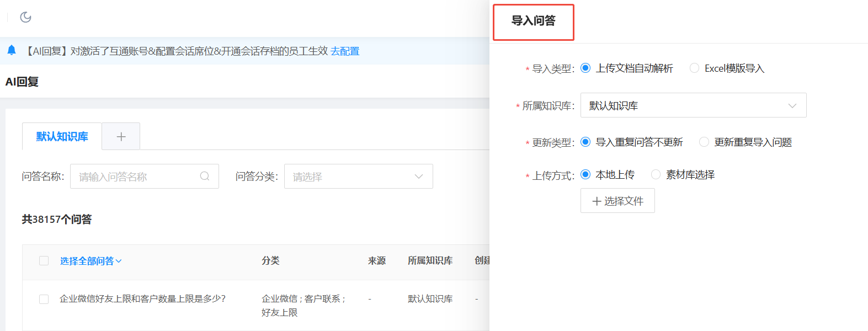Select 上传文档自动解析 import type

[585, 68]
